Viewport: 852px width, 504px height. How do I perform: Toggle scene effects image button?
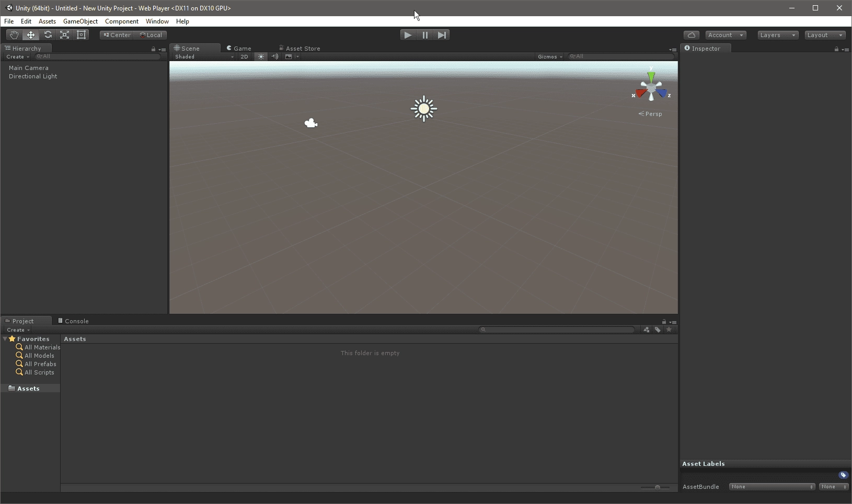point(288,56)
